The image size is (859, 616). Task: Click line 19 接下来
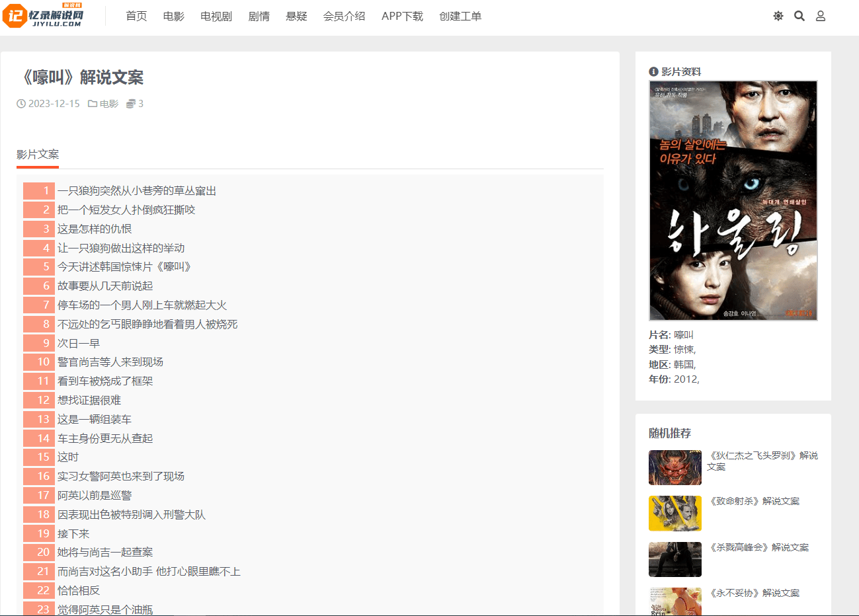point(73,534)
